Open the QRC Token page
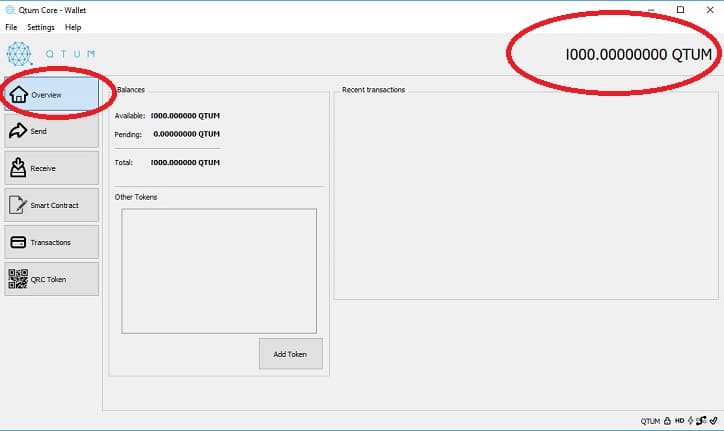This screenshot has width=724, height=431. tap(51, 279)
